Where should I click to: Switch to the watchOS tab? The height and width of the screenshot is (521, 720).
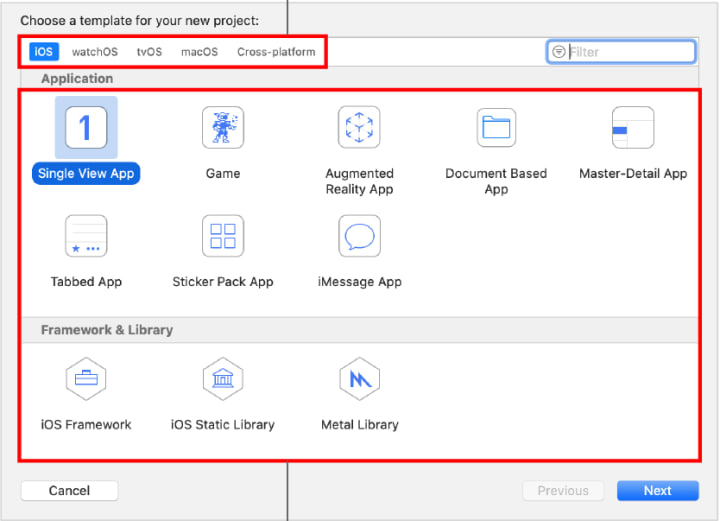pyautogui.click(x=95, y=52)
